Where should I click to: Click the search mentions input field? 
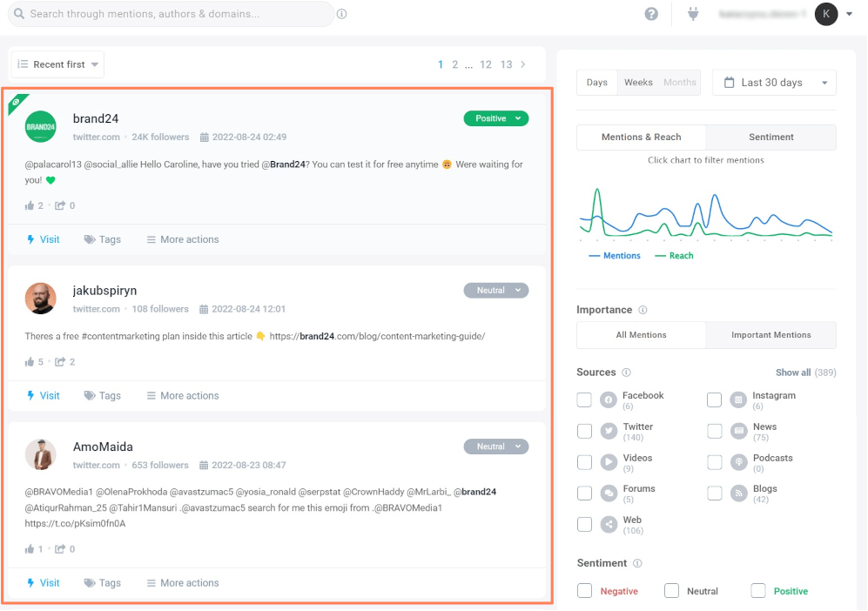(174, 14)
